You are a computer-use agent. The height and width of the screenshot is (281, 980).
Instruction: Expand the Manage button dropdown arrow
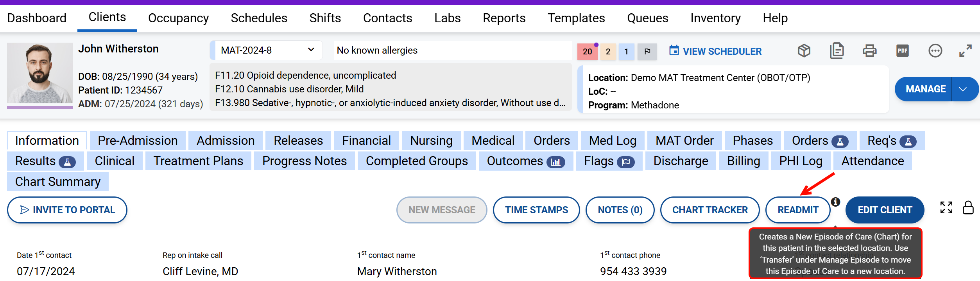963,89
